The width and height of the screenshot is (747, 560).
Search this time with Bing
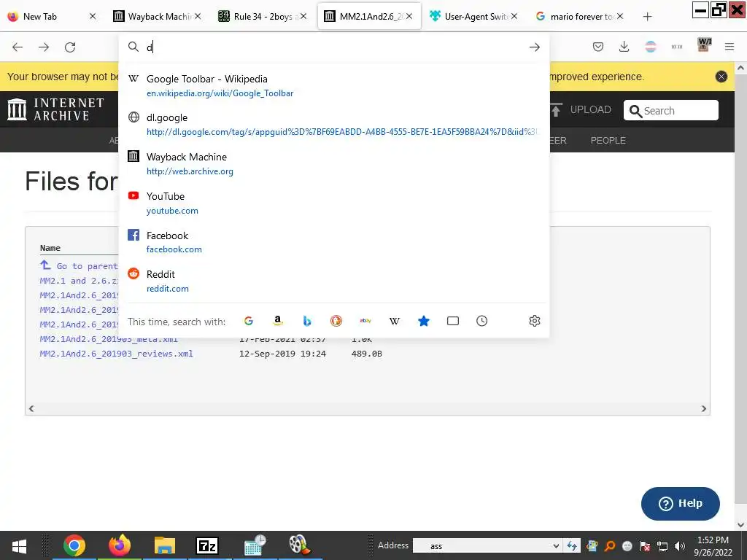click(x=307, y=321)
